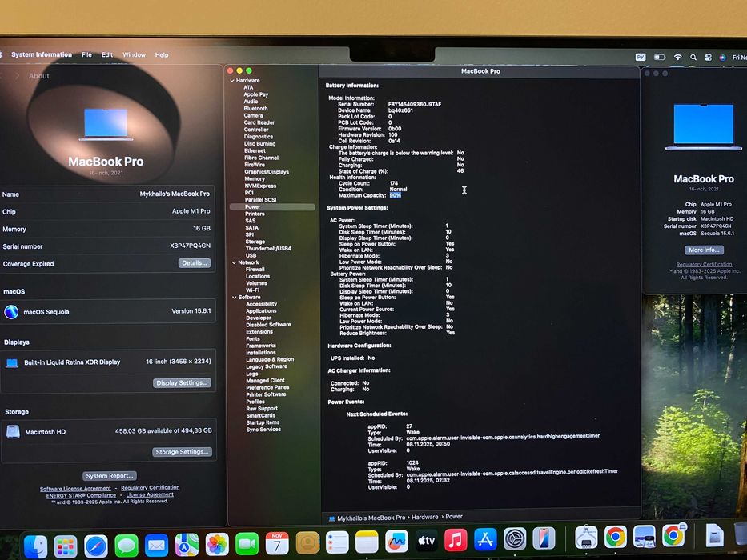Open the App Store dock icon

tap(485, 540)
